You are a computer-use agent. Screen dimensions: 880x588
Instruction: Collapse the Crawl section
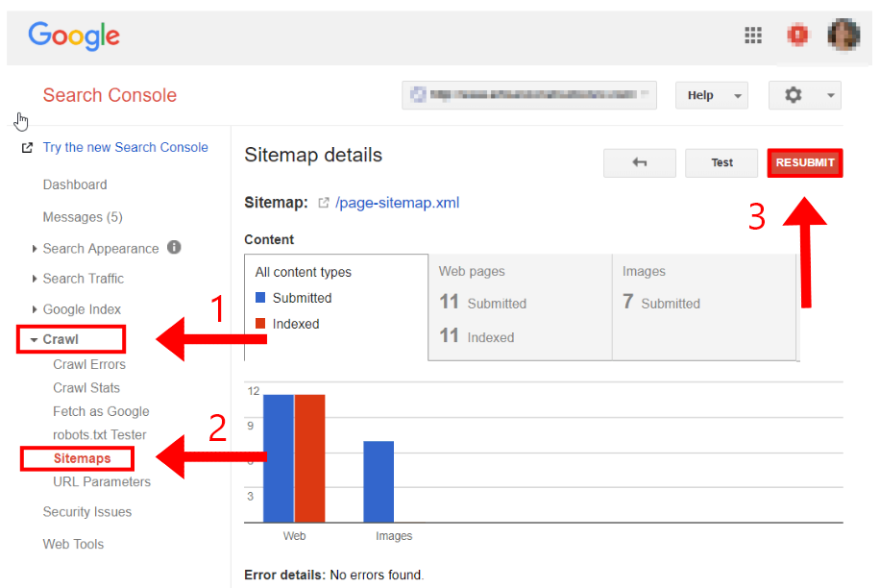[x=34, y=340]
